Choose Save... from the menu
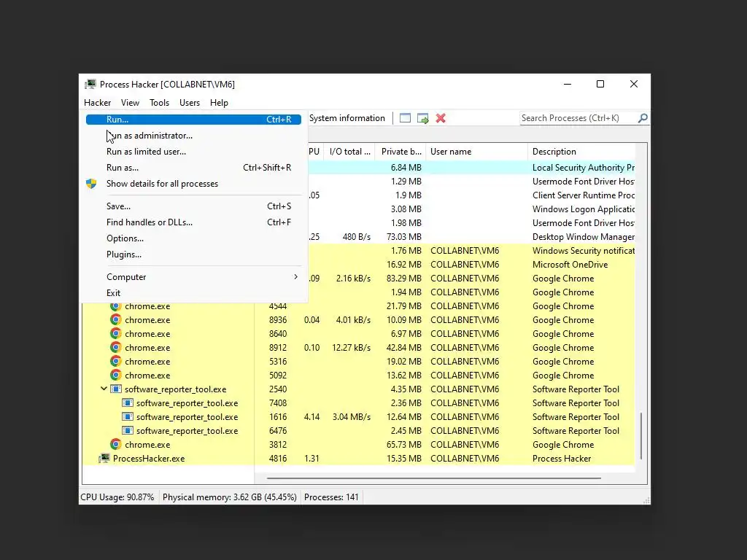 [x=193, y=206]
